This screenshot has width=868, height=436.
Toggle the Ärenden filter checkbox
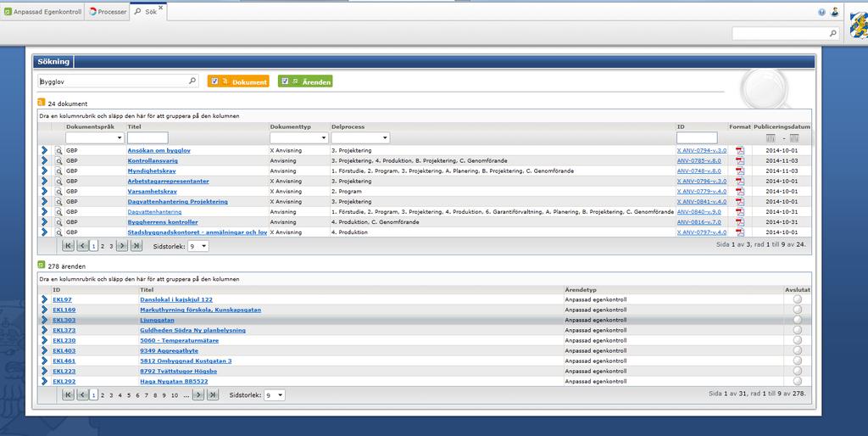[285, 81]
